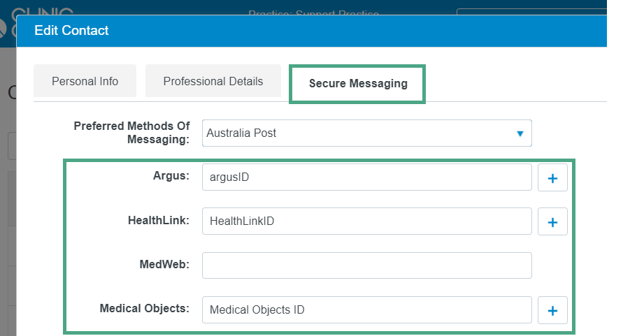Click into the HealthLink ID field
The image size is (644, 336).
[x=367, y=221]
